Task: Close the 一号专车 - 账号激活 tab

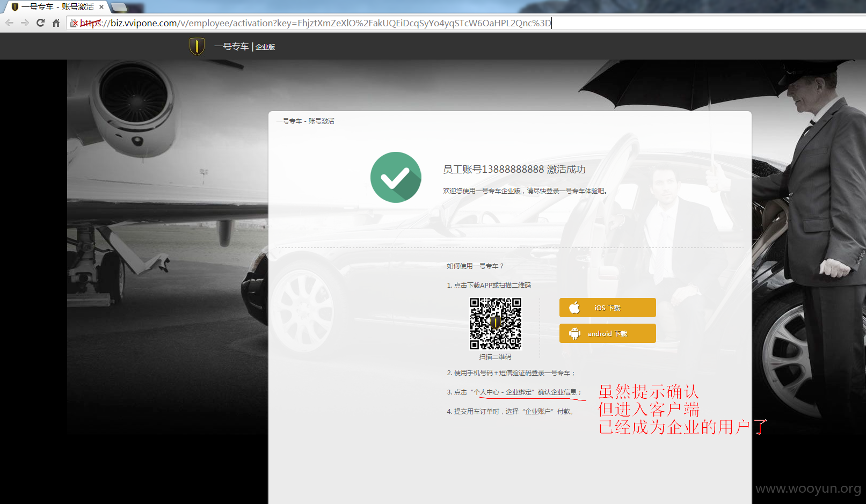Action: click(101, 7)
